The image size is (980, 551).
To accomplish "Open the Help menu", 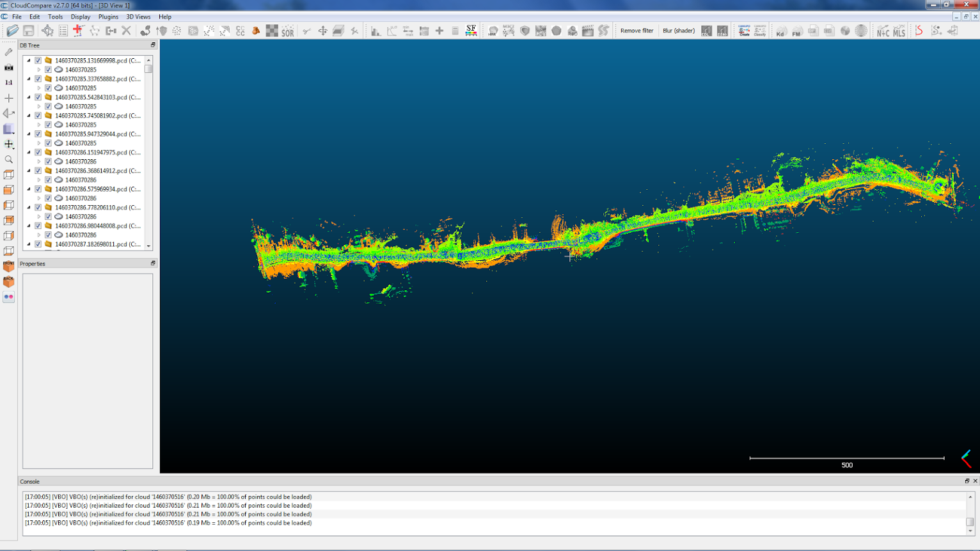I will click(x=165, y=17).
